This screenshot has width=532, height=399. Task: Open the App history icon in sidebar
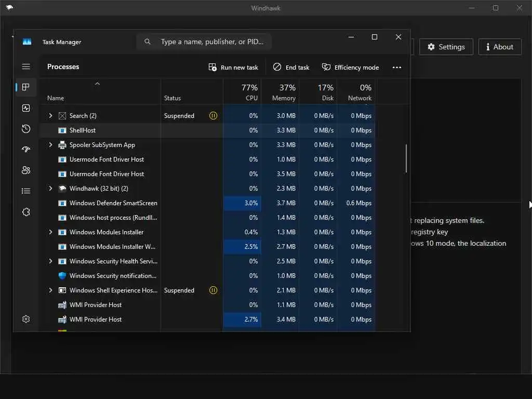(26, 129)
